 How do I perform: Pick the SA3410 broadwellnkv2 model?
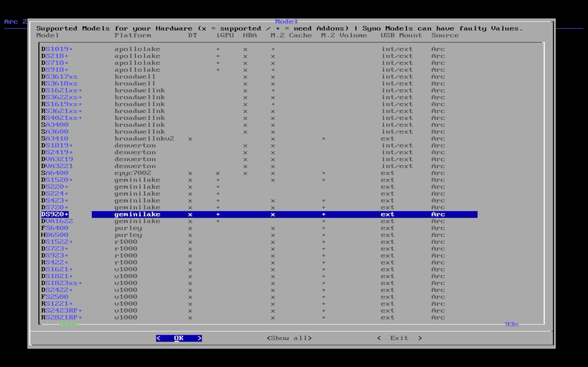55,139
